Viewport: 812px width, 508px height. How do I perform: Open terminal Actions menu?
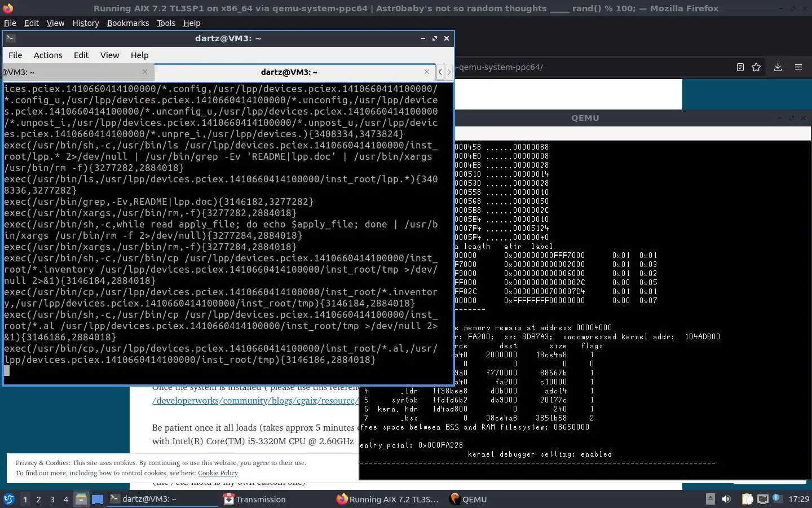coord(48,55)
